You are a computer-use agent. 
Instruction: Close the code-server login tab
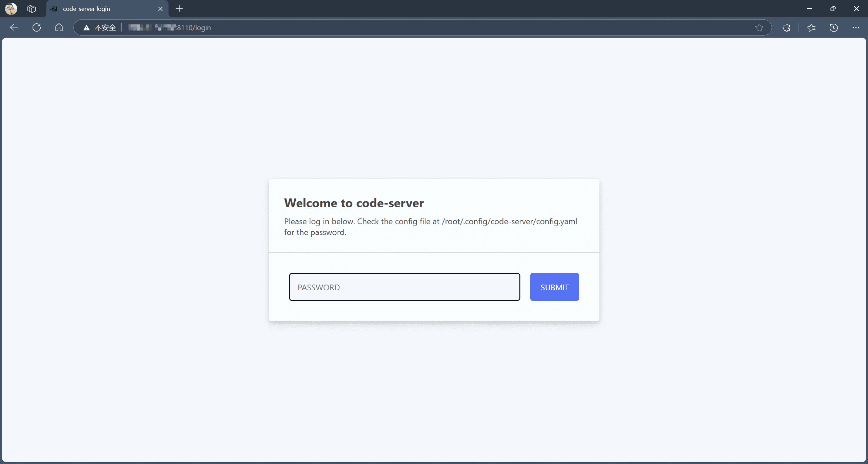click(x=160, y=9)
